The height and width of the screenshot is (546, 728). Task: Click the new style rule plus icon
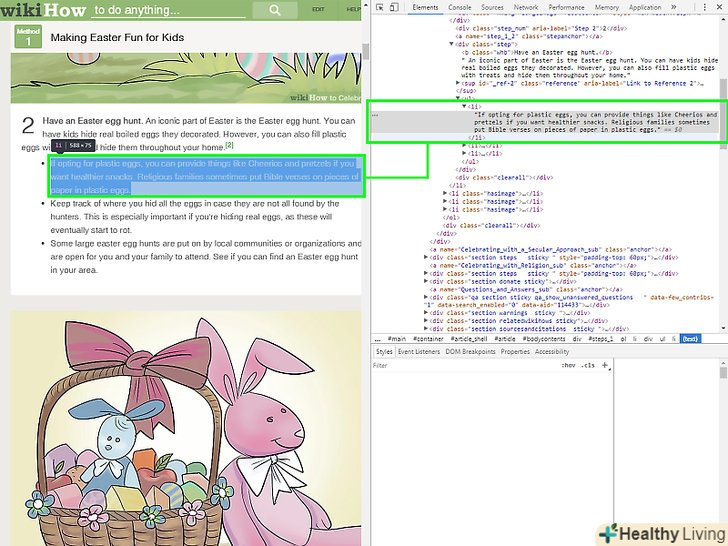click(x=606, y=366)
